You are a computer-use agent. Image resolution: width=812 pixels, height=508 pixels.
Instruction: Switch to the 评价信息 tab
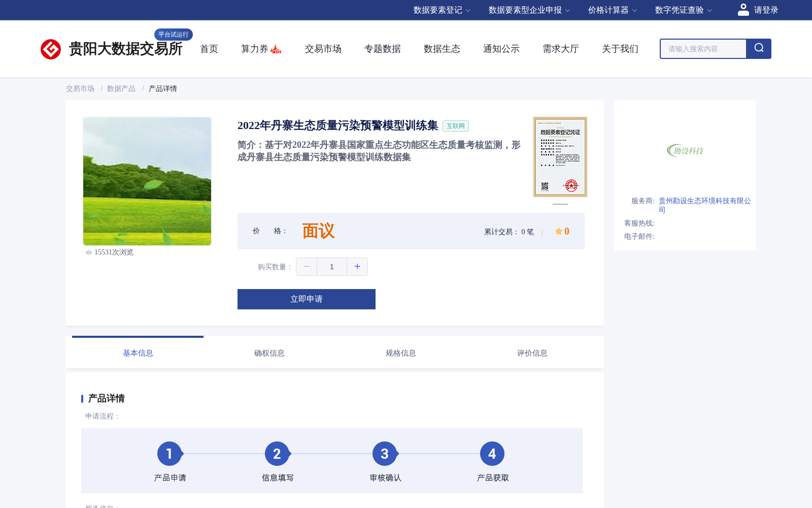click(532, 353)
